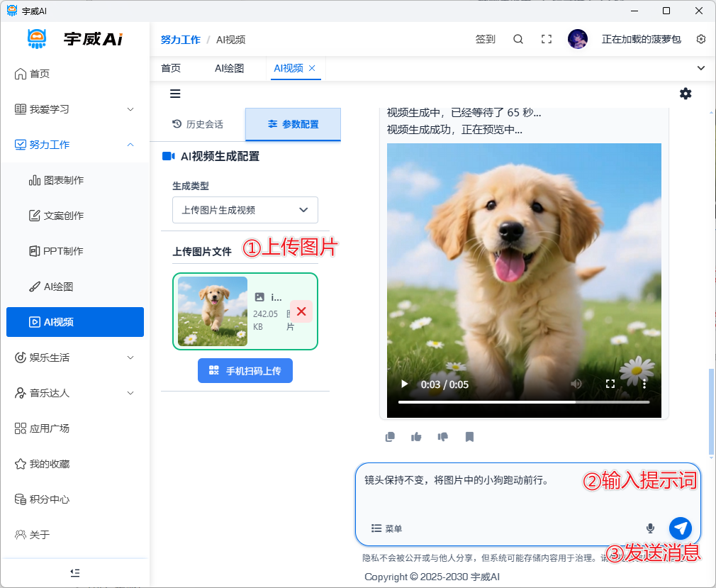
Task: Click the send message paper-plane icon
Action: point(680,528)
